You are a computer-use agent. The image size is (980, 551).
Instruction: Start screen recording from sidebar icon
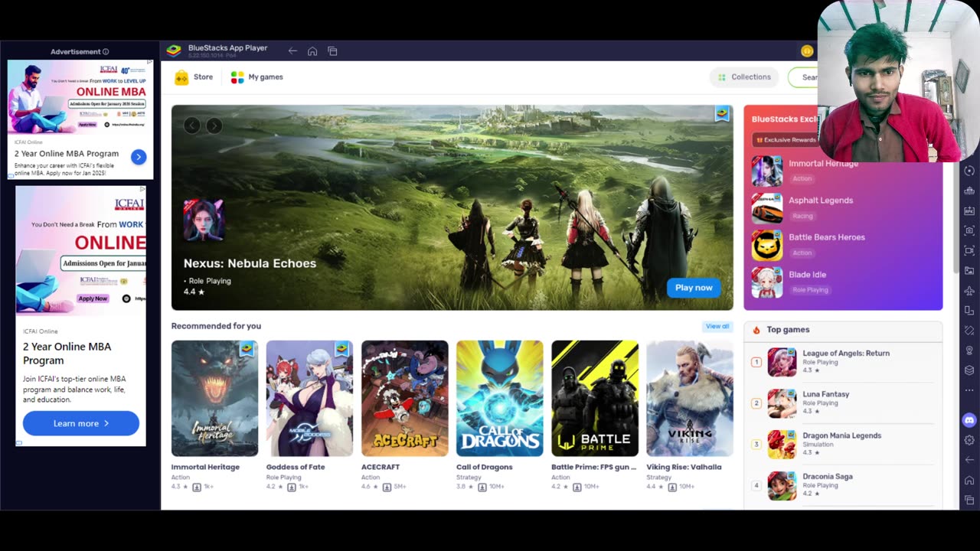tap(969, 250)
